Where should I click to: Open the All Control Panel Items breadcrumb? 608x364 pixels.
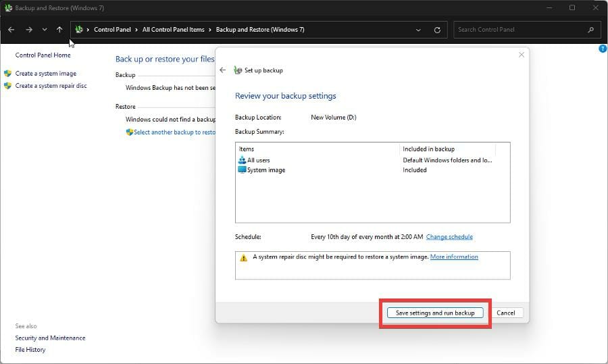tap(173, 30)
